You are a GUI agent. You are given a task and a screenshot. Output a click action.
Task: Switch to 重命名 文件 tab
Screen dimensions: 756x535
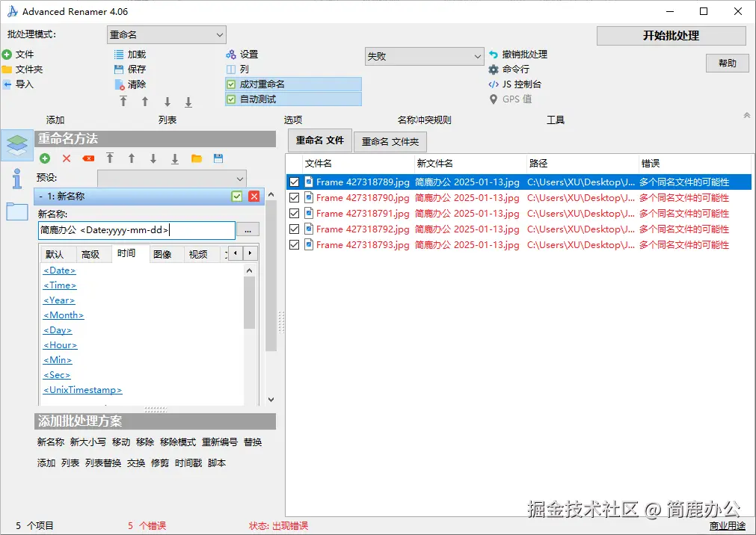click(319, 140)
